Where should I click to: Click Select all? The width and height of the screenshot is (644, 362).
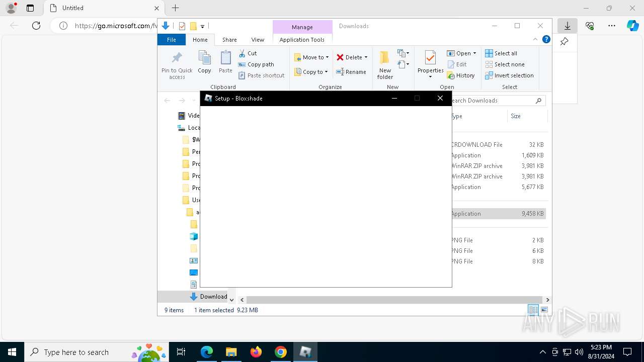pyautogui.click(x=501, y=53)
